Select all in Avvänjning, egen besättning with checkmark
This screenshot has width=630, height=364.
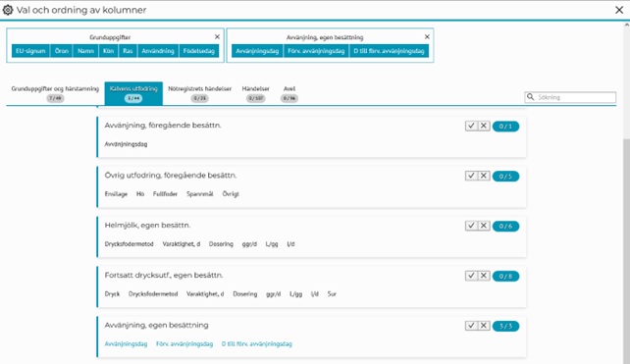471,326
